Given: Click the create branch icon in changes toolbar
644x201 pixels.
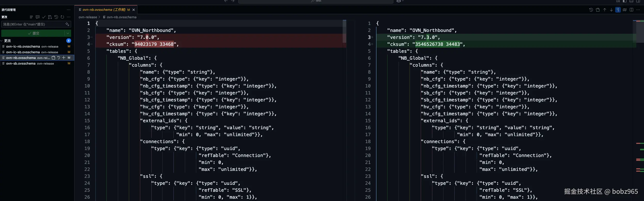Looking at the screenshot, I should pyautogui.click(x=50, y=17).
